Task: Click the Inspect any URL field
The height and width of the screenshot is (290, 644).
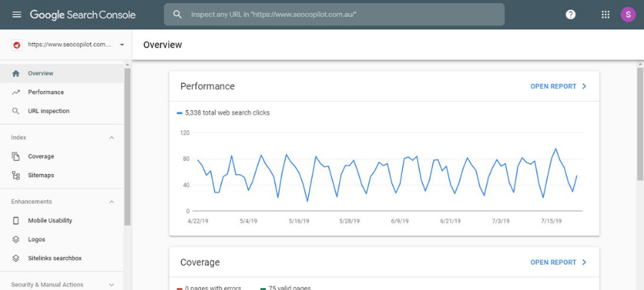Action: [x=334, y=14]
